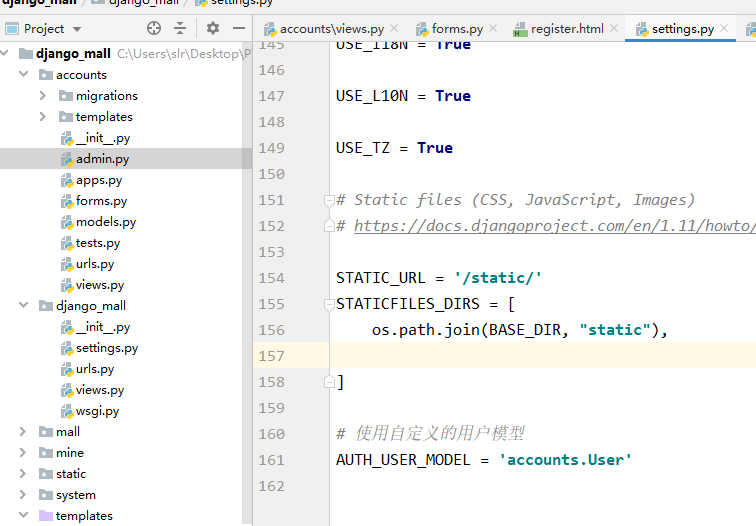Click the admin.py Python file icon
The width and height of the screenshot is (756, 526).
(67, 159)
